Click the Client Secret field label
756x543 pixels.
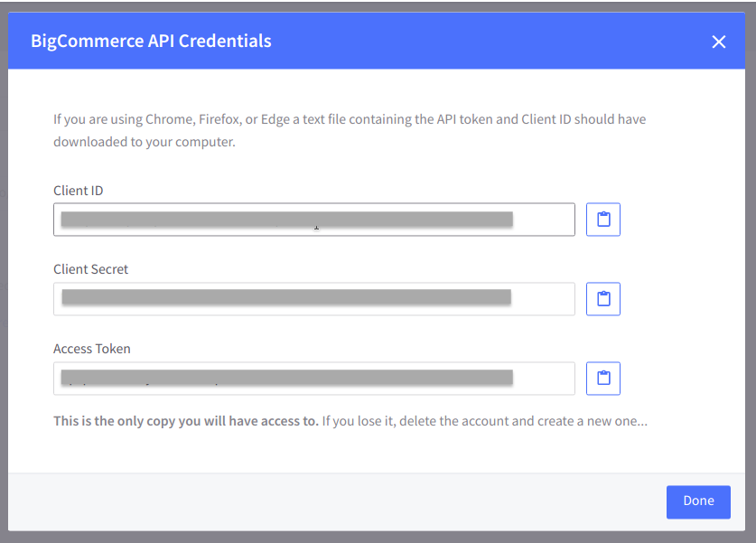(x=90, y=269)
